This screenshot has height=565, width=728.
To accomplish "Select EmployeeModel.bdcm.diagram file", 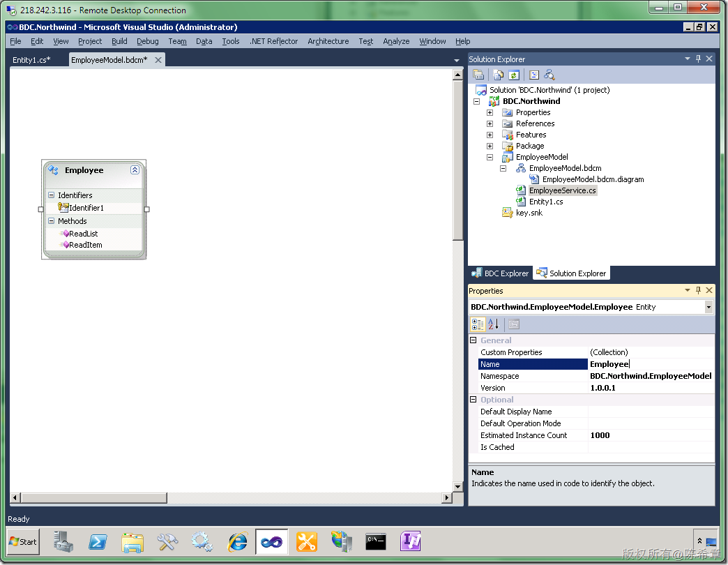I will pyautogui.click(x=593, y=179).
